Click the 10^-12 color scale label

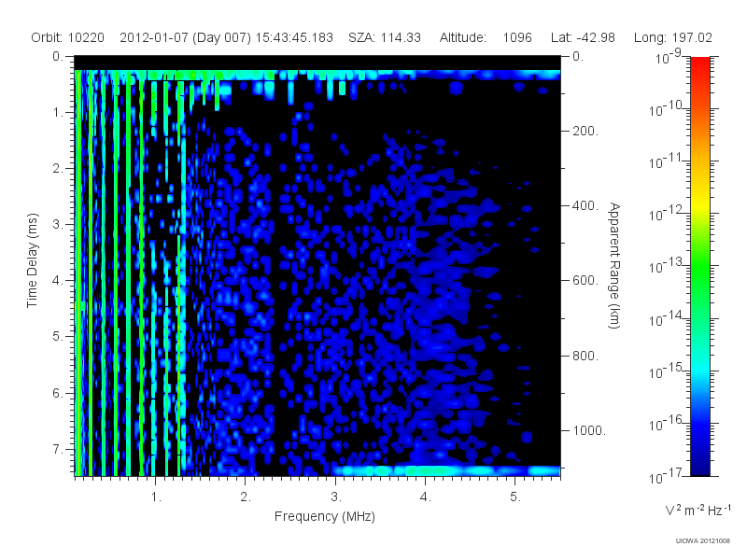pyautogui.click(x=667, y=214)
